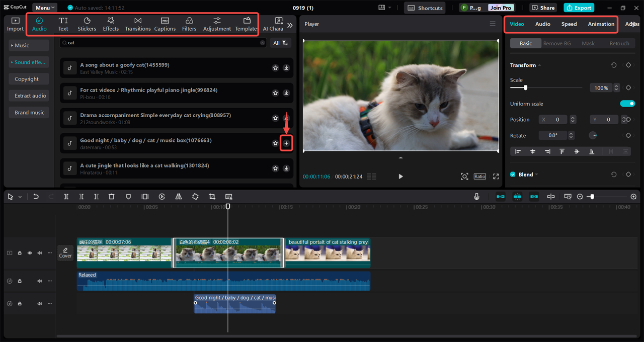Image resolution: width=644 pixels, height=342 pixels.
Task: Adjust the Scale slider handle
Action: click(525, 88)
